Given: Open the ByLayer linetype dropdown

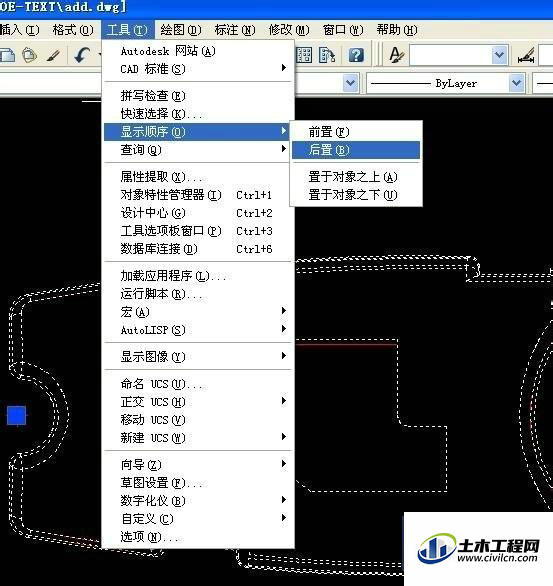Looking at the screenshot, I should point(516,83).
